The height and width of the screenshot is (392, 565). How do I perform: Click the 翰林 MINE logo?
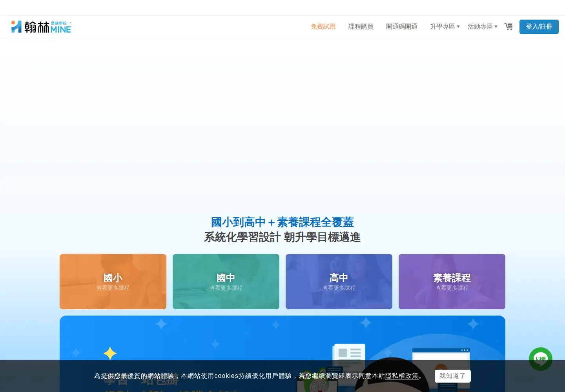point(41,27)
